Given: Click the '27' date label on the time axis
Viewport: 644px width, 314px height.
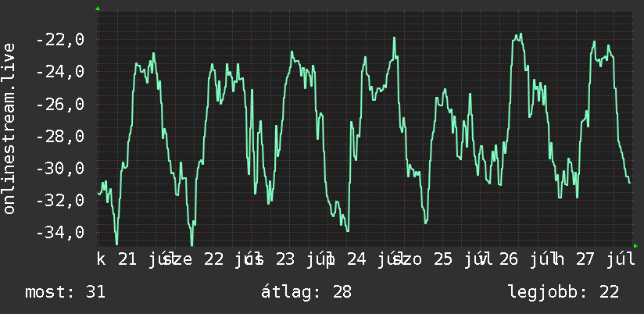Looking at the screenshot, I should [x=585, y=259].
